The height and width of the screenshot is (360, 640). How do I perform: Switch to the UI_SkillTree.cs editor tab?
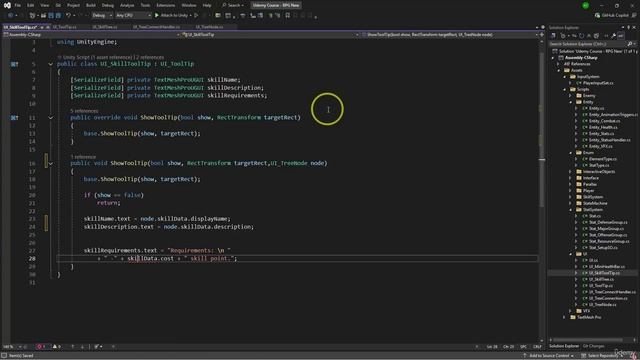point(105,27)
